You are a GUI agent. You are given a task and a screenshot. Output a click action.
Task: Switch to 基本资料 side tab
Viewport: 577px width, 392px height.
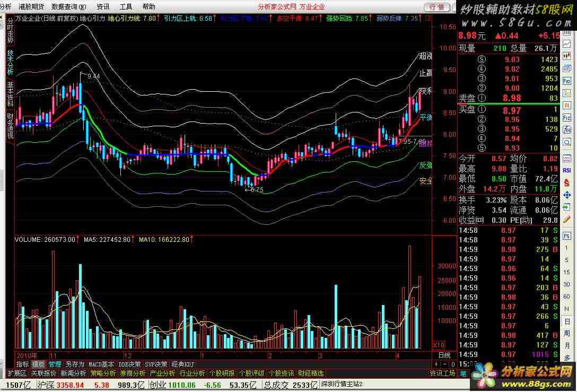pos(10,94)
